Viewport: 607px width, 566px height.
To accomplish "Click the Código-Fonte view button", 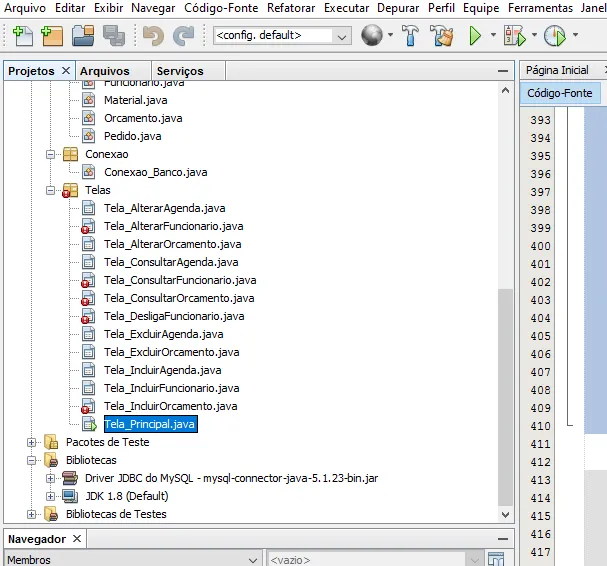I will (560, 93).
